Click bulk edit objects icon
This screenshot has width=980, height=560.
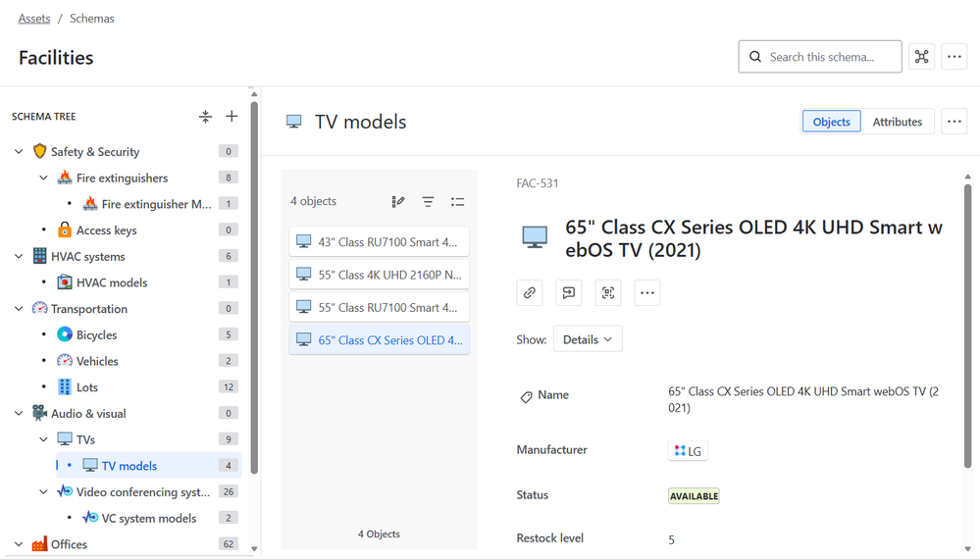(x=398, y=201)
